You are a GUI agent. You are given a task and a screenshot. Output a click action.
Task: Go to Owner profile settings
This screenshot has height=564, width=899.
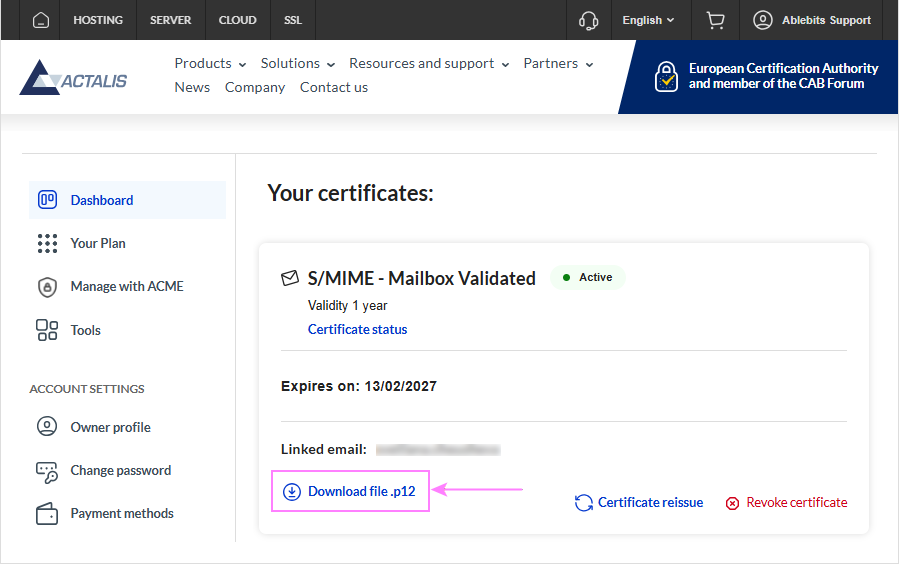[110, 427]
